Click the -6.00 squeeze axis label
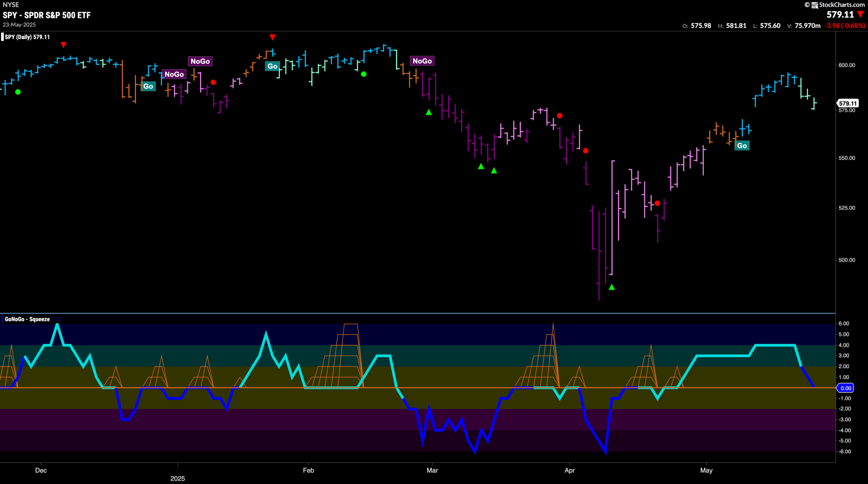The image size is (868, 484). point(845,451)
